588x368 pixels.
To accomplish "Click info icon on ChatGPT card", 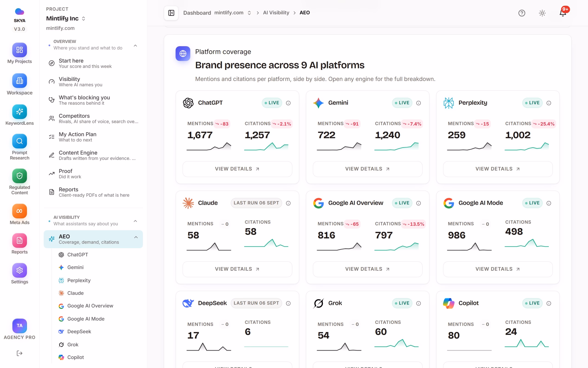I will 288,103.
